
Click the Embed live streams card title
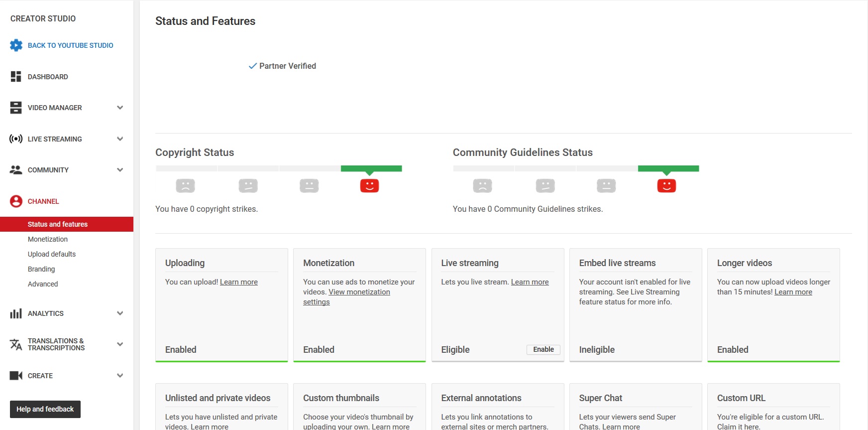click(x=617, y=263)
